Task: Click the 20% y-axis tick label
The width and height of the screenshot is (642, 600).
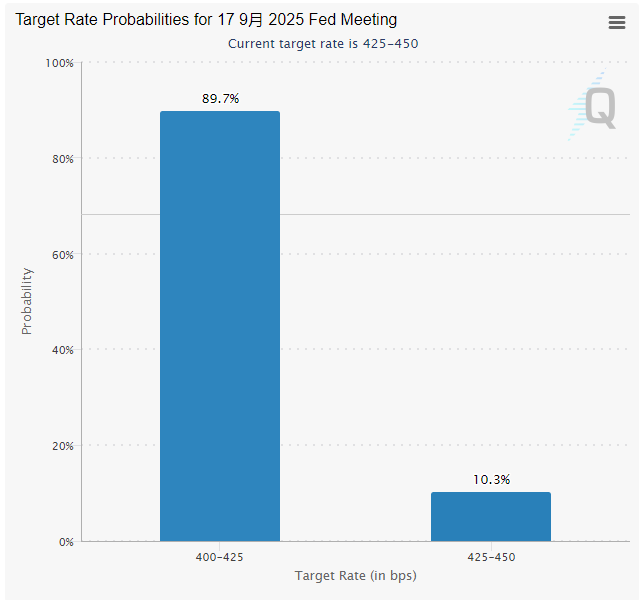Action: 62,445
